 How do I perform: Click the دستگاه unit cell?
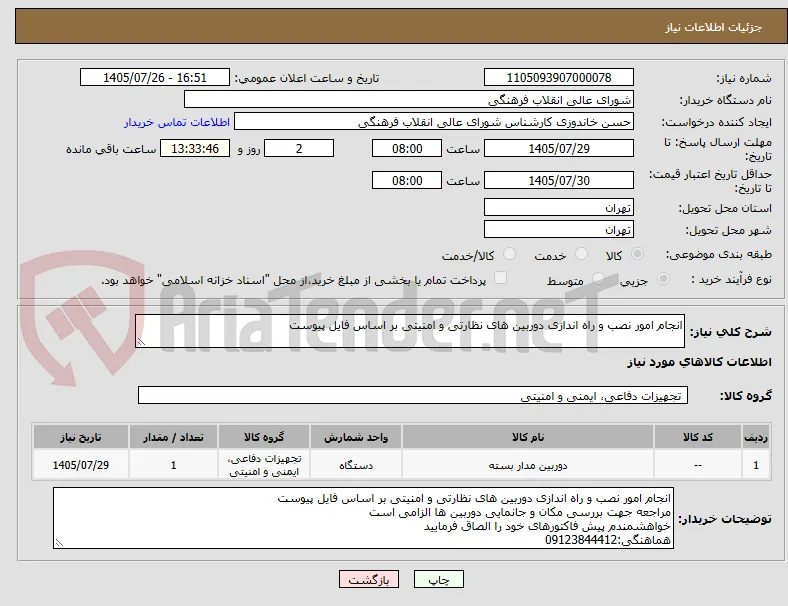point(356,465)
